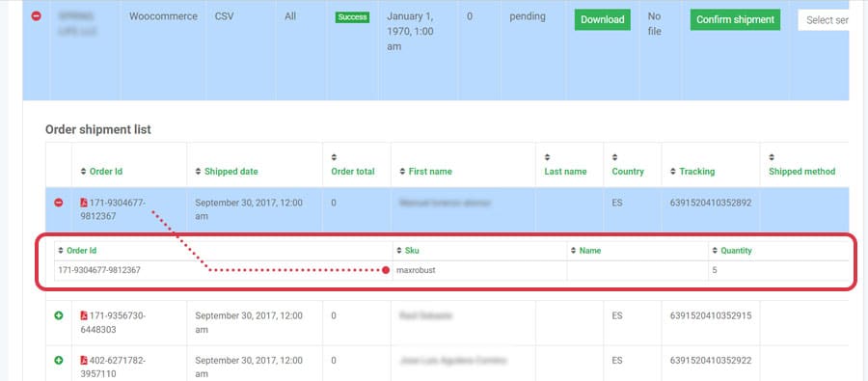Sort shipment list by First name
The image size is (868, 381).
click(x=425, y=172)
